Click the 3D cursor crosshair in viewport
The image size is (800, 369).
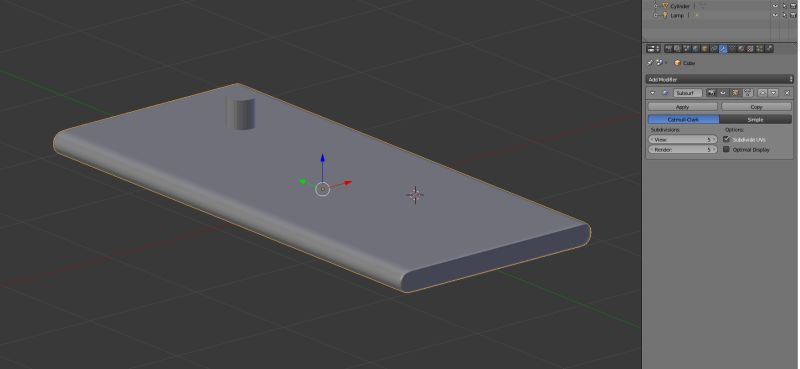point(415,194)
